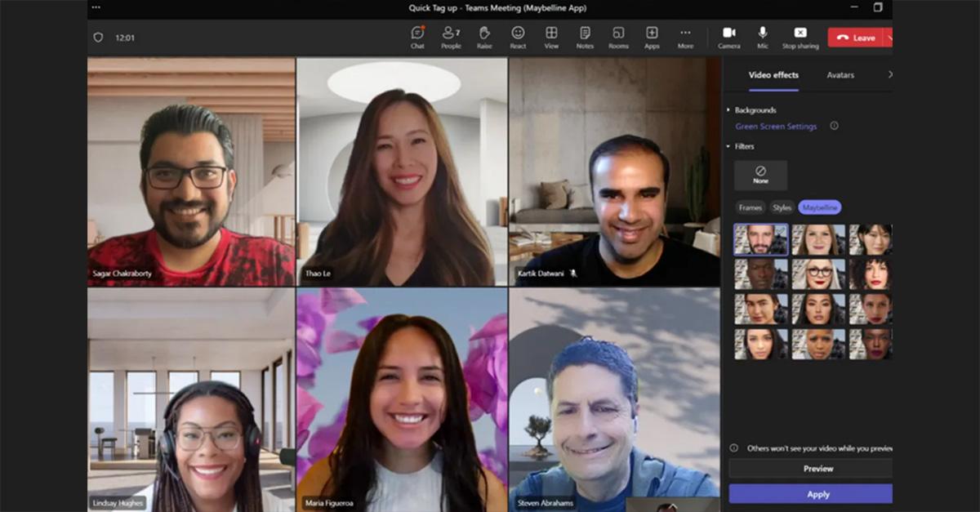This screenshot has height=512, width=980.
Task: Select the Frames filter category
Action: pos(751,207)
